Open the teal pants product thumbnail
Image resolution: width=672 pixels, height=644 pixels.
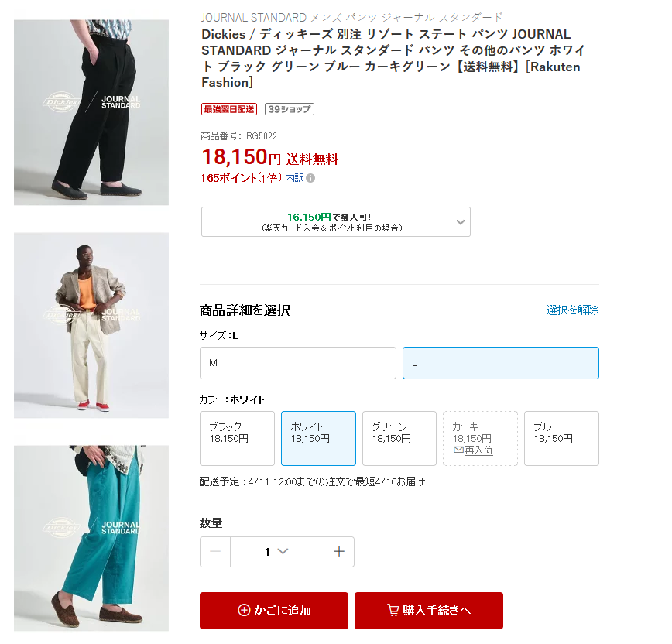[91, 538]
